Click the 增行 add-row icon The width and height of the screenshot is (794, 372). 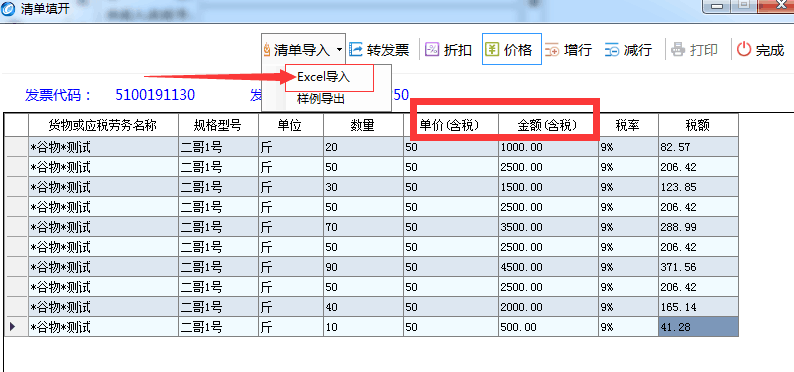(552, 50)
